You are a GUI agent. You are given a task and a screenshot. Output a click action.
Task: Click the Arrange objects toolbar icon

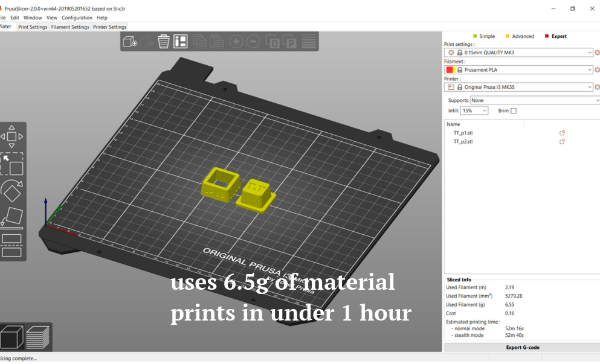click(180, 41)
